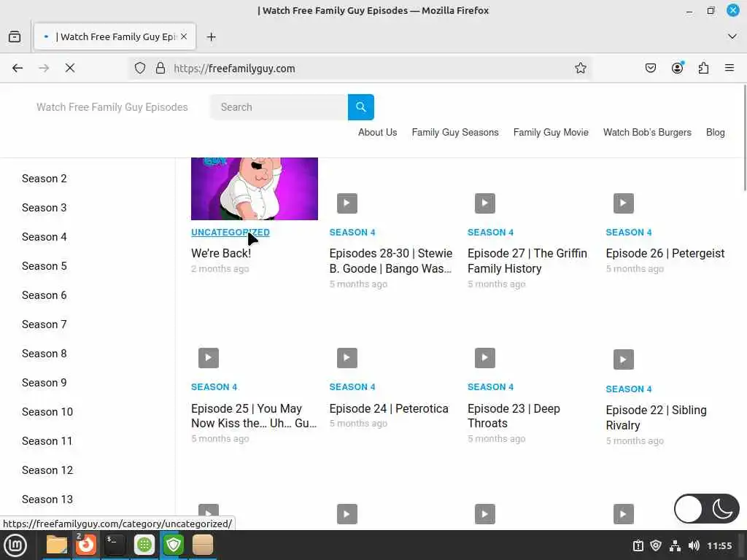This screenshot has width=747, height=560.
Task: Click the browser back arrow
Action: tap(18, 68)
